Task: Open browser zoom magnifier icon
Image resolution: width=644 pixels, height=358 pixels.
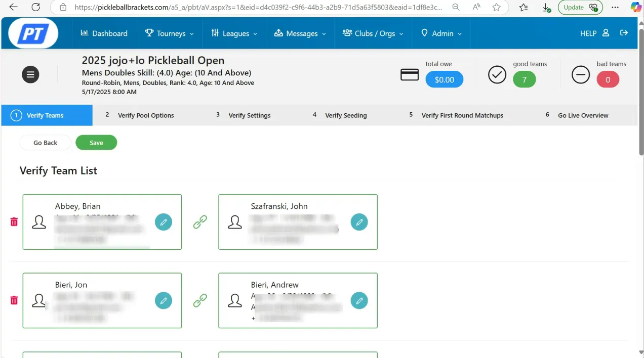Action: [x=456, y=7]
